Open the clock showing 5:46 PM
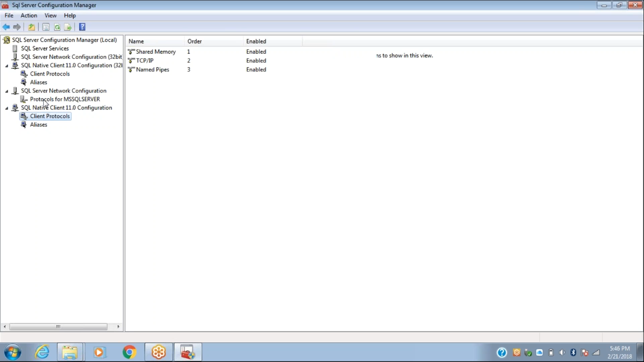The height and width of the screenshot is (362, 644). (x=619, y=353)
